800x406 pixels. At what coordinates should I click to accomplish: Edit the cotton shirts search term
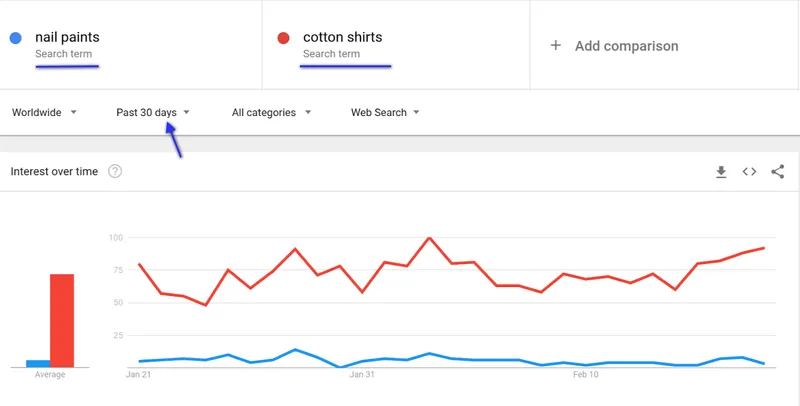coord(342,37)
